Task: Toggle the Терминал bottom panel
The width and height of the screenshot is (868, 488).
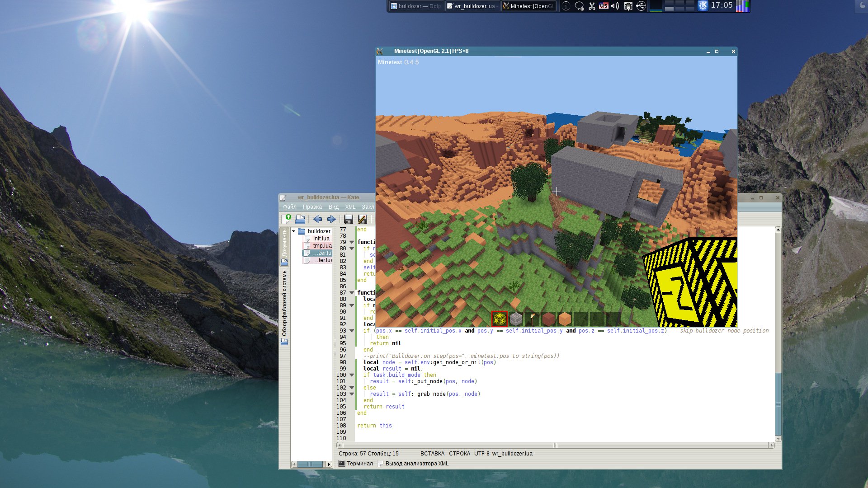Action: pos(356,464)
